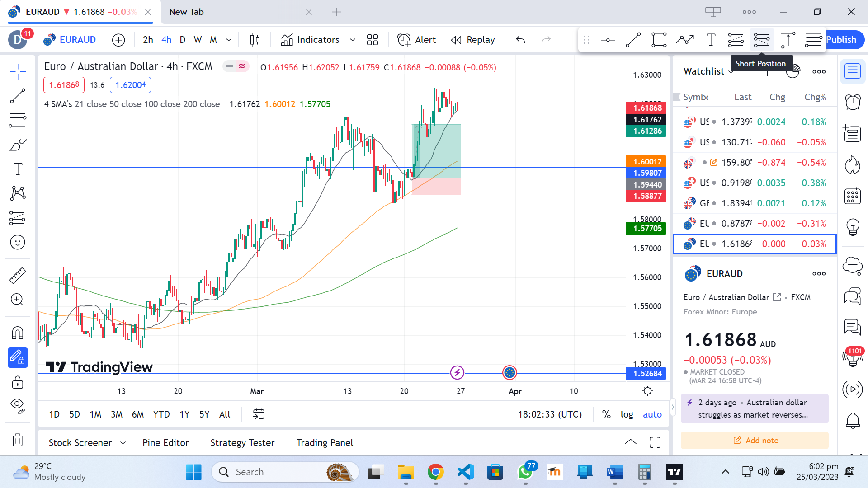Image resolution: width=868 pixels, height=488 pixels.
Task: Open watchlist more options menu
Action: pyautogui.click(x=819, y=71)
